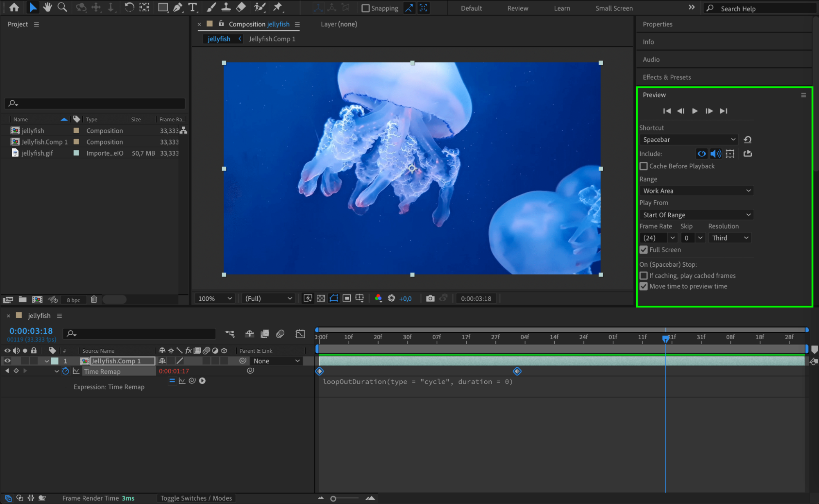Open the Range dropdown showing Work Area
This screenshot has height=504, width=819.
(x=696, y=191)
